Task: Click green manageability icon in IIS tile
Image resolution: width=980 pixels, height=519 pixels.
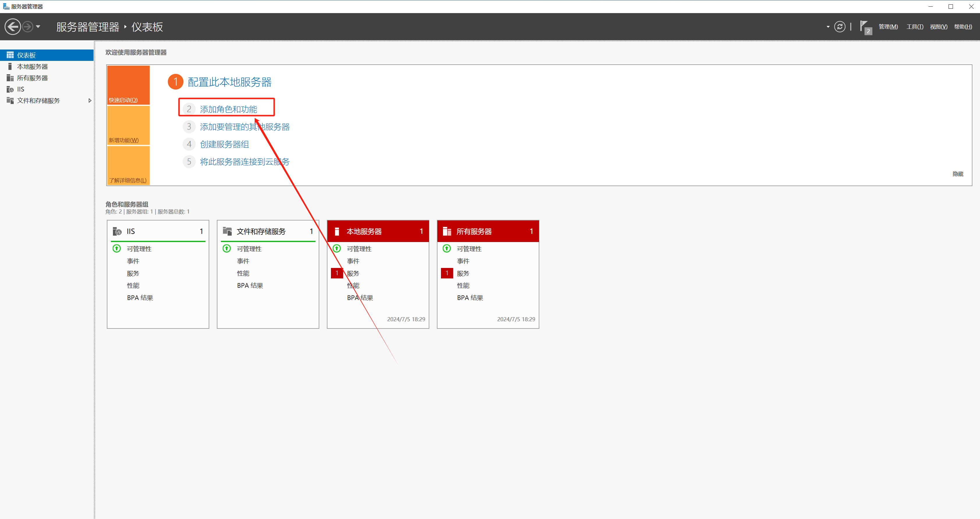Action: (117, 249)
